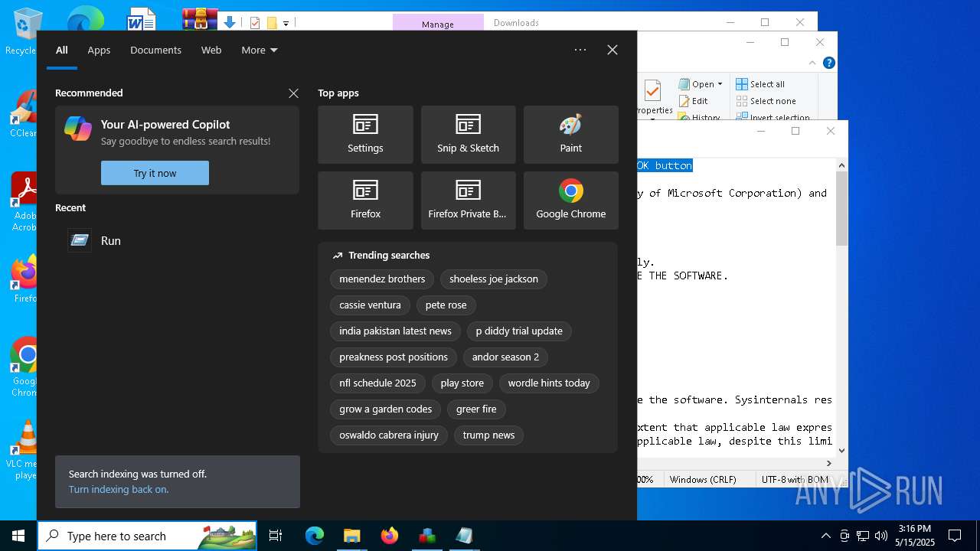The height and width of the screenshot is (551, 980).
Task: Search preakness post positions
Action: tap(394, 357)
